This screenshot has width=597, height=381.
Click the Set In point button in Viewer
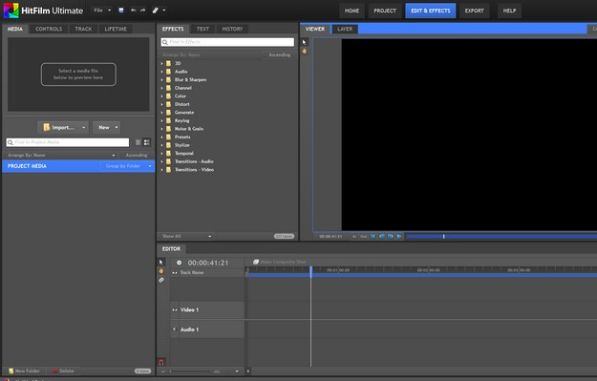click(354, 236)
